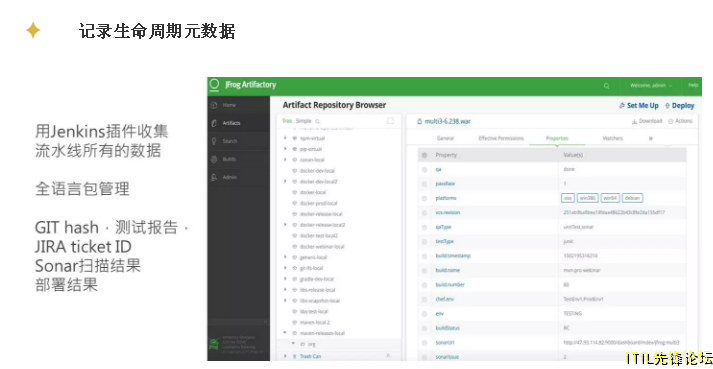713x369 pixels.
Task: Click the chef.env property name
Action: point(444,299)
